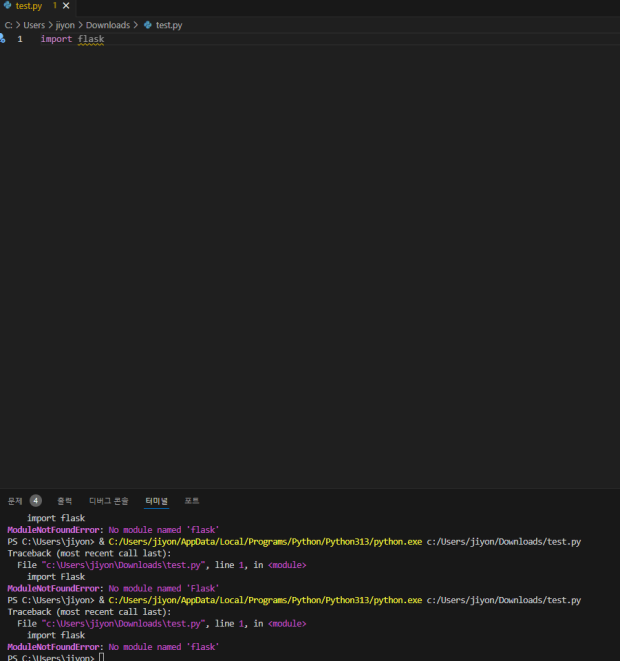Click the 'import Flask' terminal line
620x661 pixels.
click(56, 577)
